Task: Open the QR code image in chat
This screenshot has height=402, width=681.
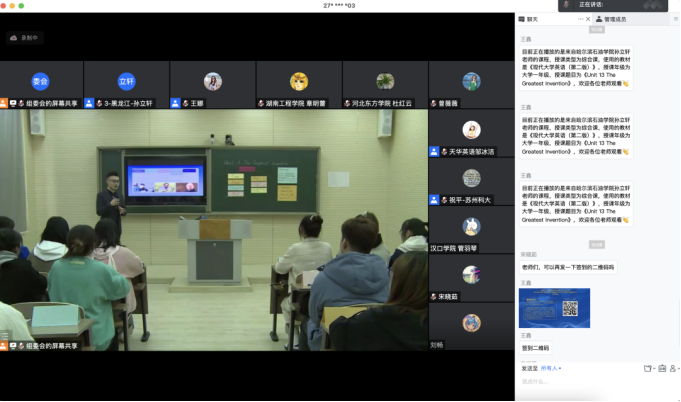Action: click(555, 308)
